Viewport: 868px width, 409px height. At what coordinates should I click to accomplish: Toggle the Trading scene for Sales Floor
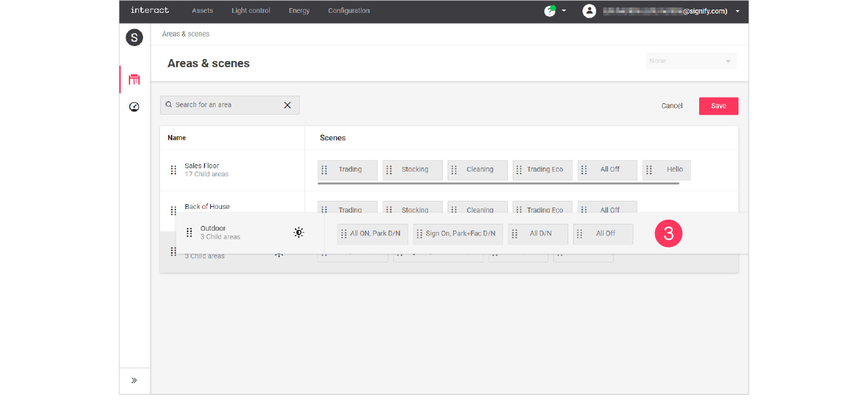click(347, 170)
